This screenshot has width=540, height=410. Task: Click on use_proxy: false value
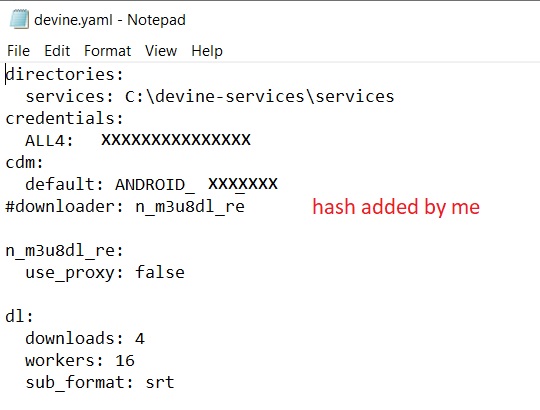point(160,272)
